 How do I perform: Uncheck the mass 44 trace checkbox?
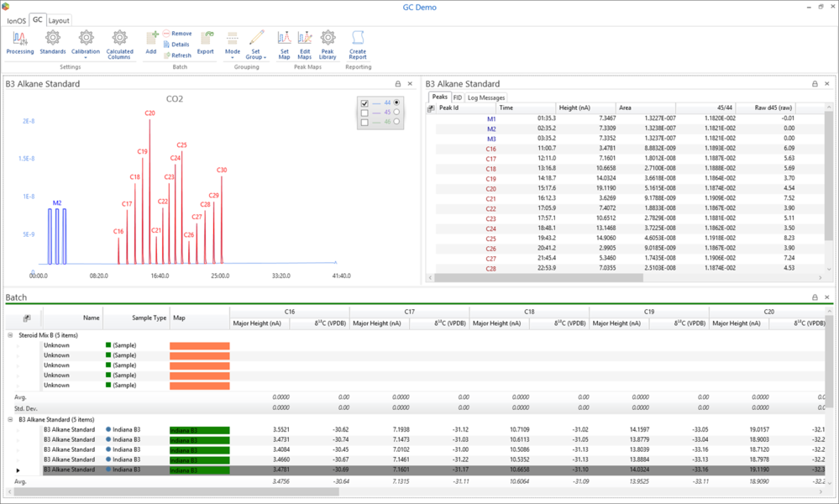tap(364, 102)
